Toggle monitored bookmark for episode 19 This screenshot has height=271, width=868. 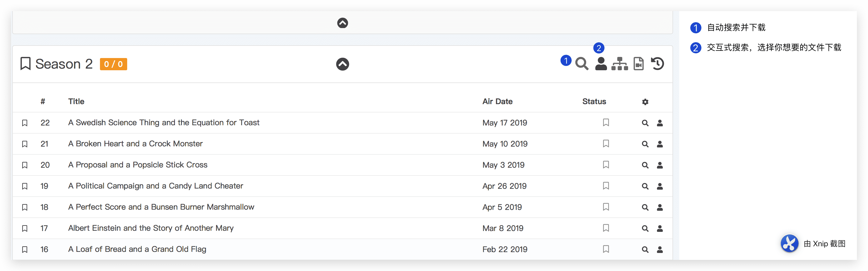click(25, 186)
